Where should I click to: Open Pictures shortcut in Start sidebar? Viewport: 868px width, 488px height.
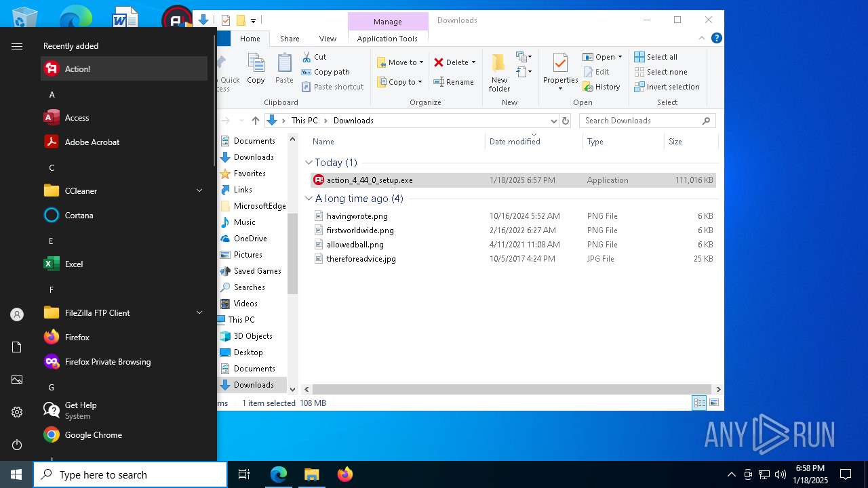[x=17, y=380]
